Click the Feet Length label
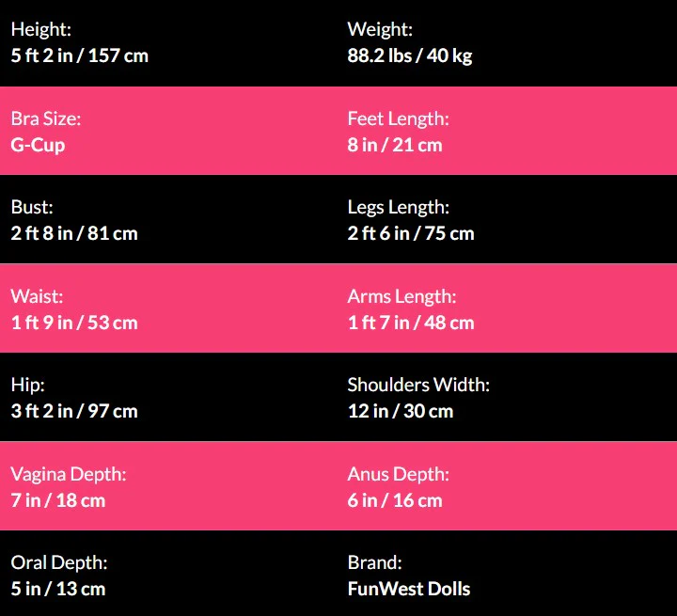 click(x=398, y=119)
